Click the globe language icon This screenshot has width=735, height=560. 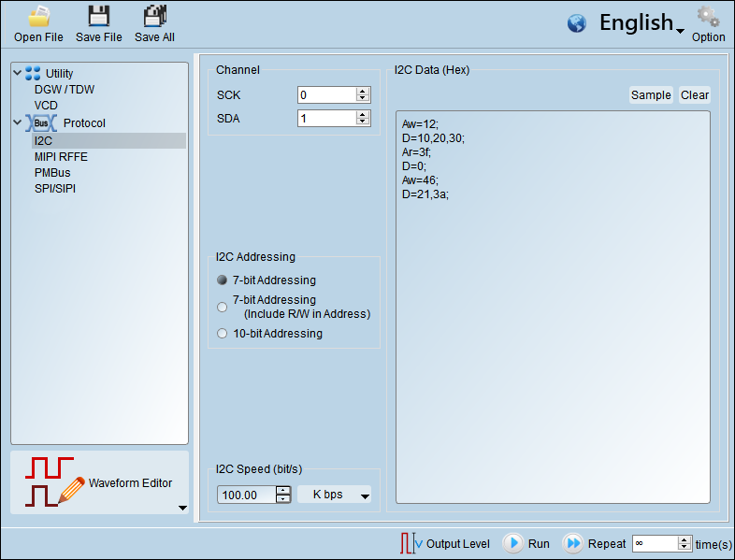pos(577,23)
